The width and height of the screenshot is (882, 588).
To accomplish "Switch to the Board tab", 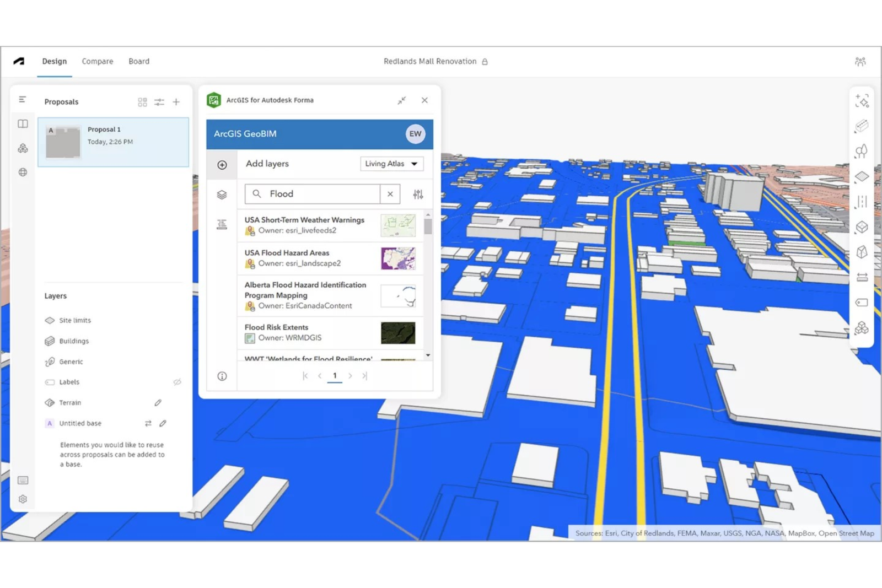I will click(x=139, y=61).
